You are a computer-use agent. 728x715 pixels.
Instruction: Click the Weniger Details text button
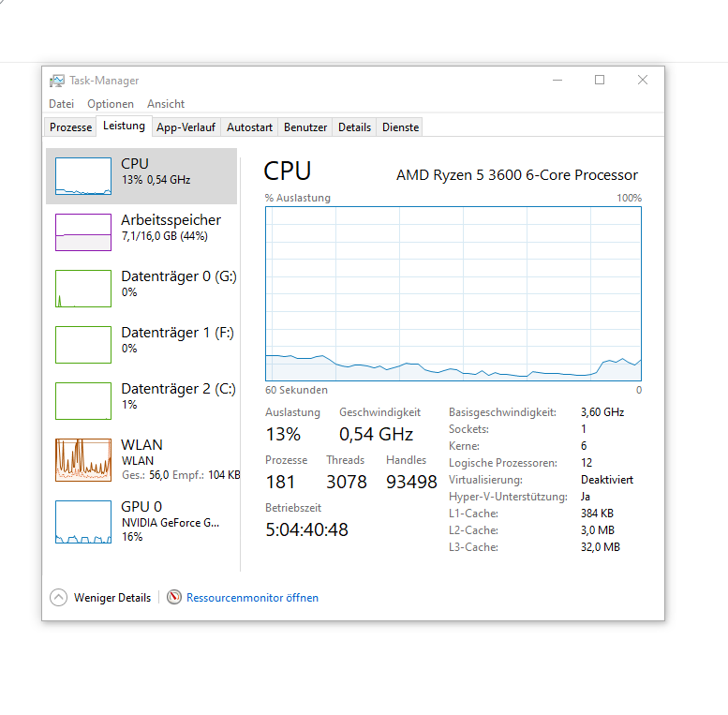pyautogui.click(x=112, y=598)
